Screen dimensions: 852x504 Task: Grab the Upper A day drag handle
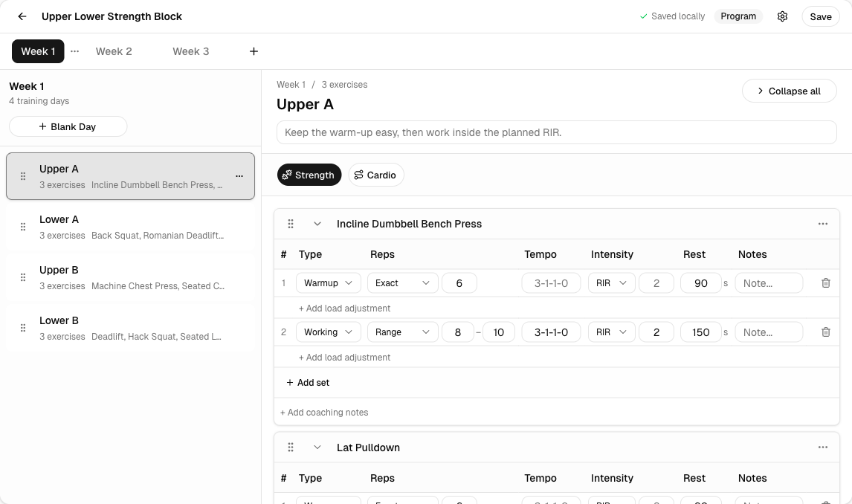tap(23, 176)
